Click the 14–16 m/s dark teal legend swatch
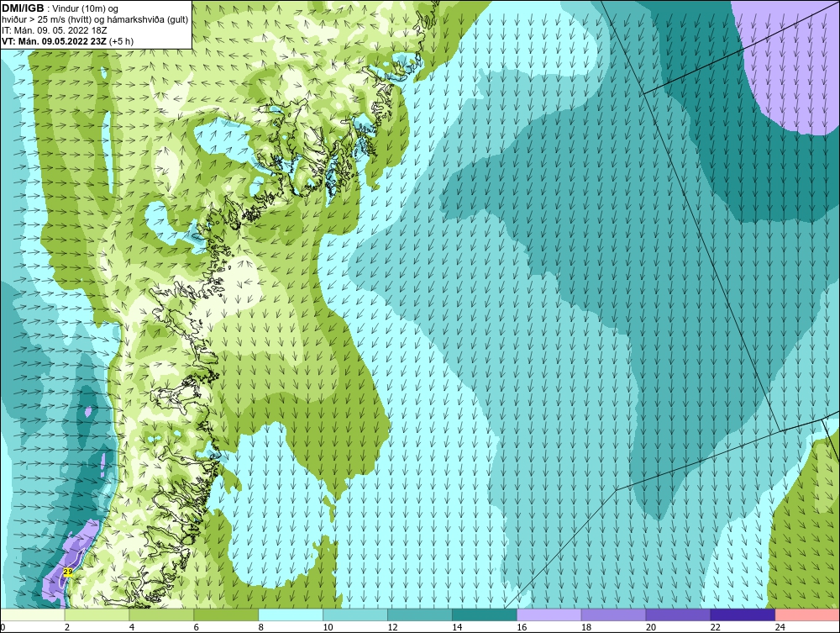The width and height of the screenshot is (840, 633). coord(485,615)
